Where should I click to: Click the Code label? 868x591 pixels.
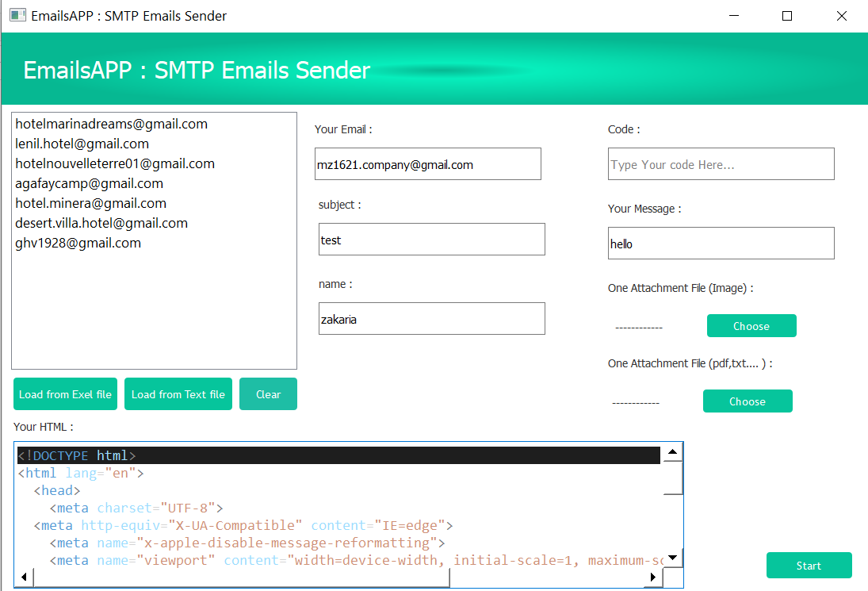(624, 129)
